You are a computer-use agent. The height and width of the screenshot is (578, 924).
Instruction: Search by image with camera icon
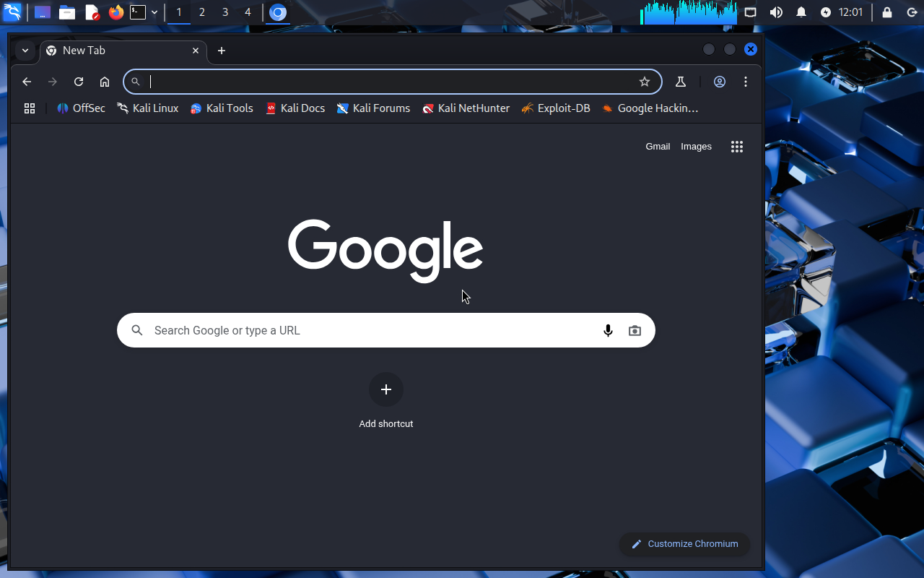(635, 330)
